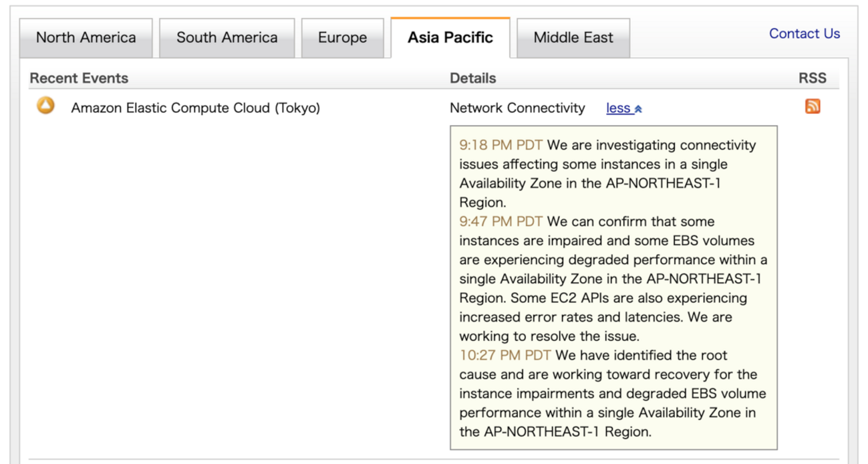Screen dimensions: 868x464
Task: Click the Network Connectivity event title
Action: click(x=517, y=108)
